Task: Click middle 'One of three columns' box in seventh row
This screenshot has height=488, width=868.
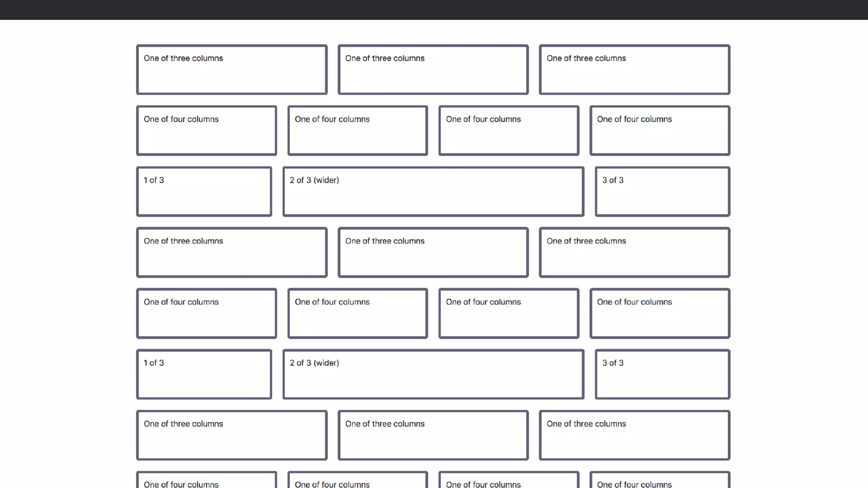Action: tap(433, 435)
